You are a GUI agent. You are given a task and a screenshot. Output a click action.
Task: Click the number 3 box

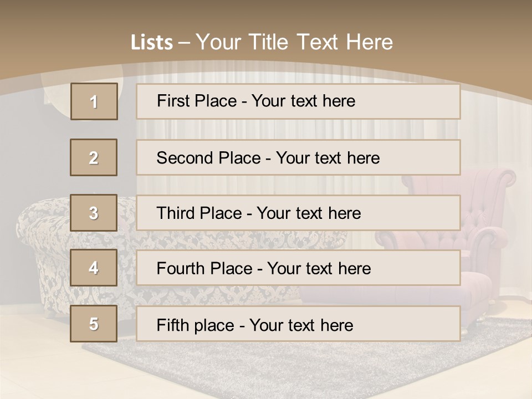pyautogui.click(x=94, y=213)
